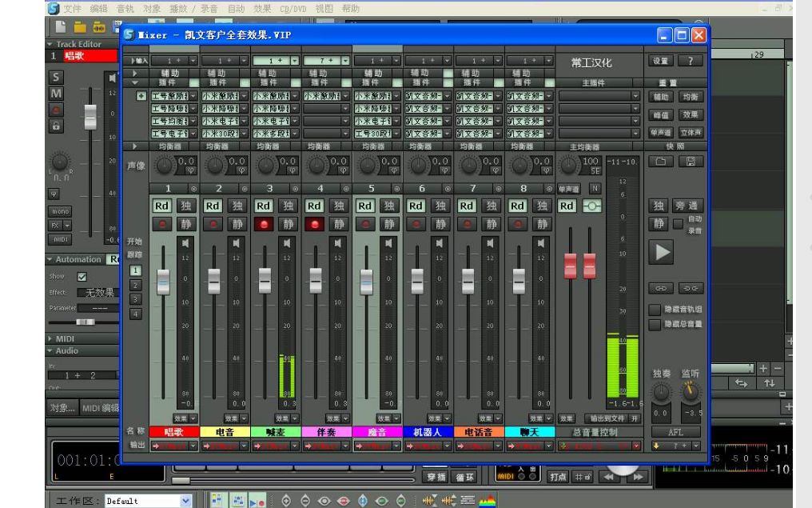Click the 设置 button in the mixer

661,61
